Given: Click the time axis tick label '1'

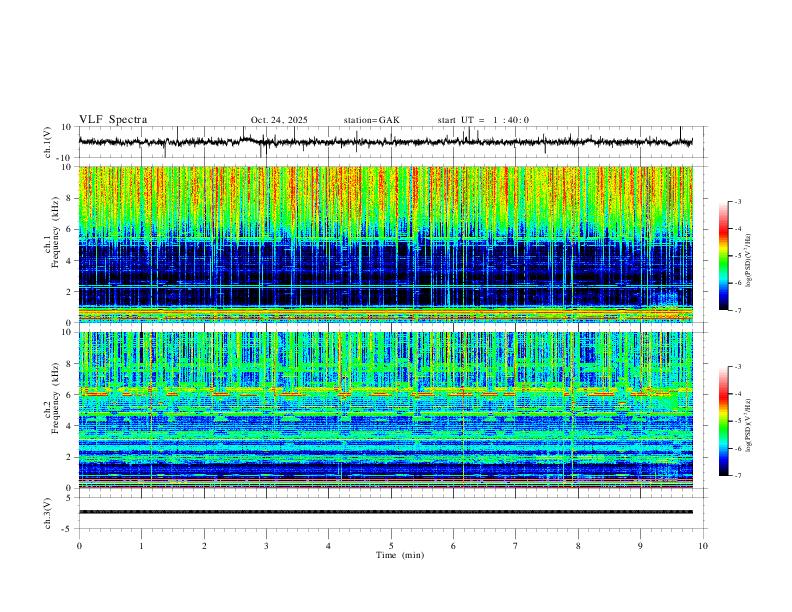Looking at the screenshot, I should (141, 546).
